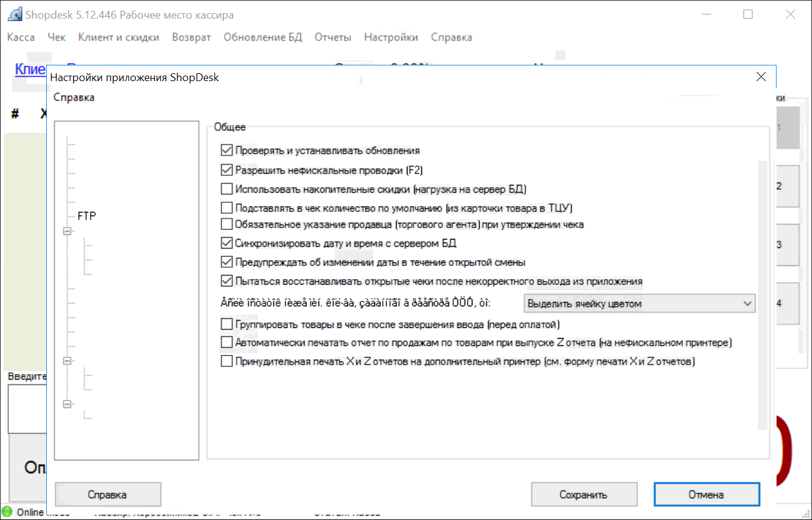
Task: Check 'Автоматически печатать отчет по продажам' option
Action: coord(227,343)
